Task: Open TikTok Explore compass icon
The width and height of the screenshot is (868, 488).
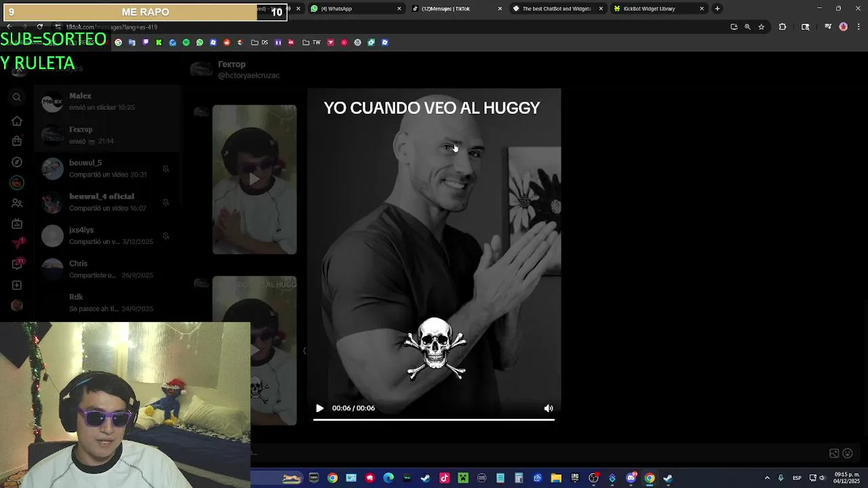Action: (17, 162)
